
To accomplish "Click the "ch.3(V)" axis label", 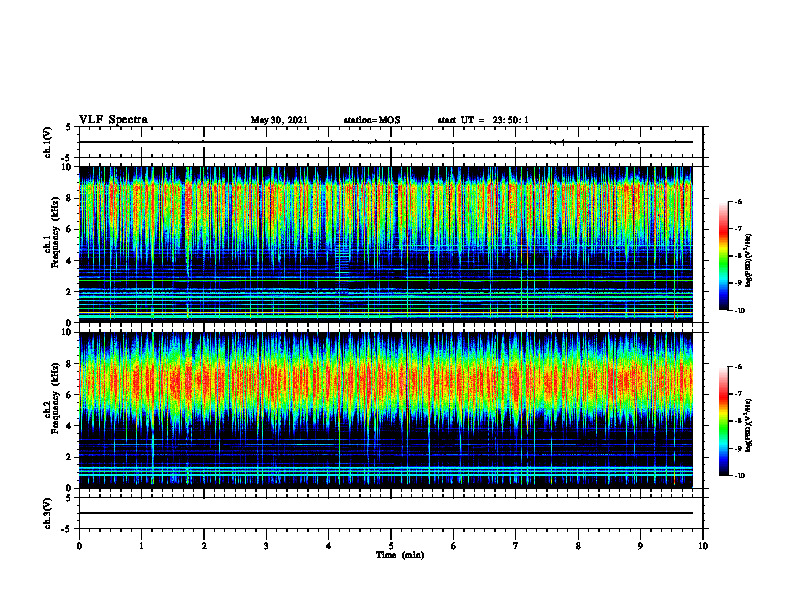I will (48, 513).
